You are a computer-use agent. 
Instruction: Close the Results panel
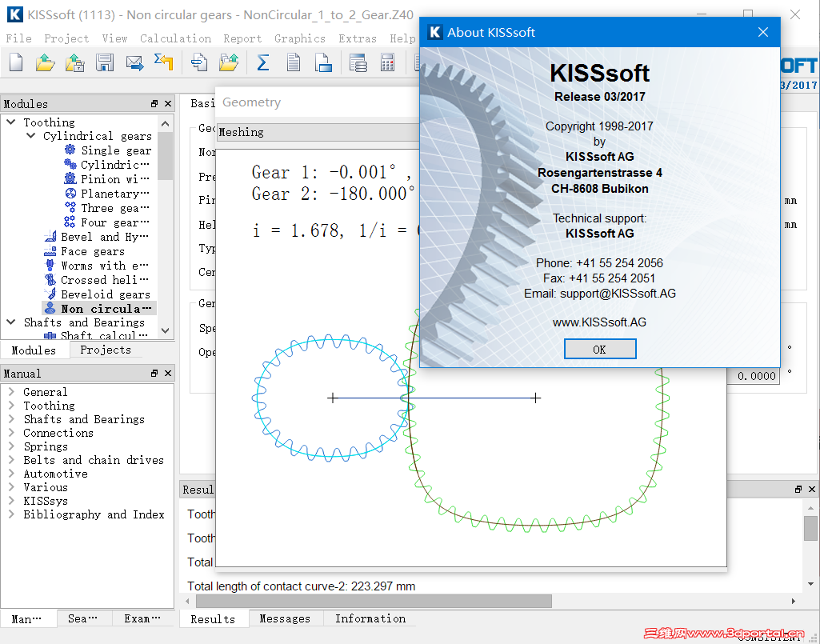point(812,489)
